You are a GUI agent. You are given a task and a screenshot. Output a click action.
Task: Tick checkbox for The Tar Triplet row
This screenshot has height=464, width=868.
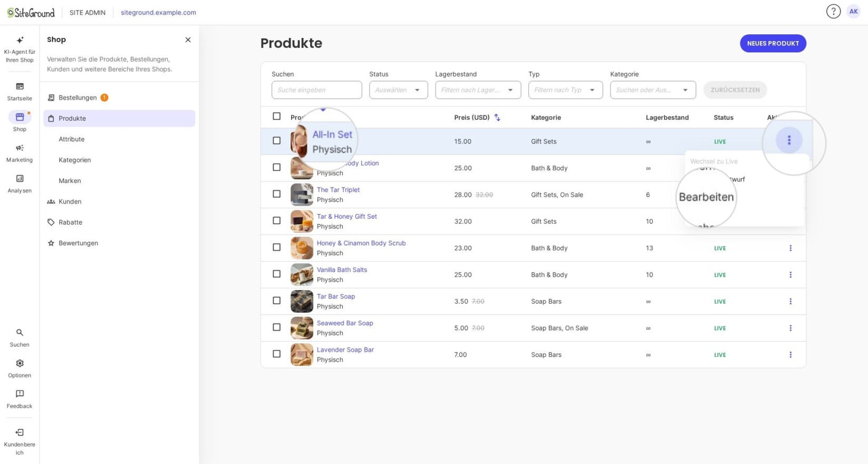(276, 194)
